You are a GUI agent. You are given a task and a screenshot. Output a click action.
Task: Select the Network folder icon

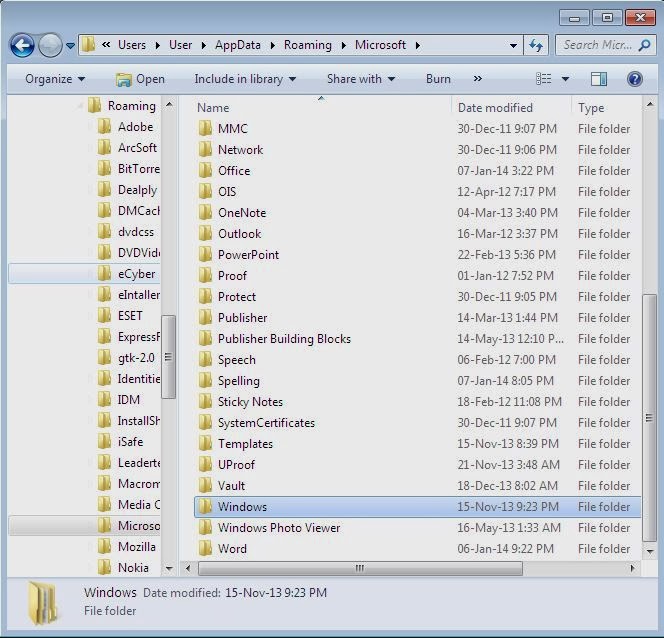click(205, 149)
